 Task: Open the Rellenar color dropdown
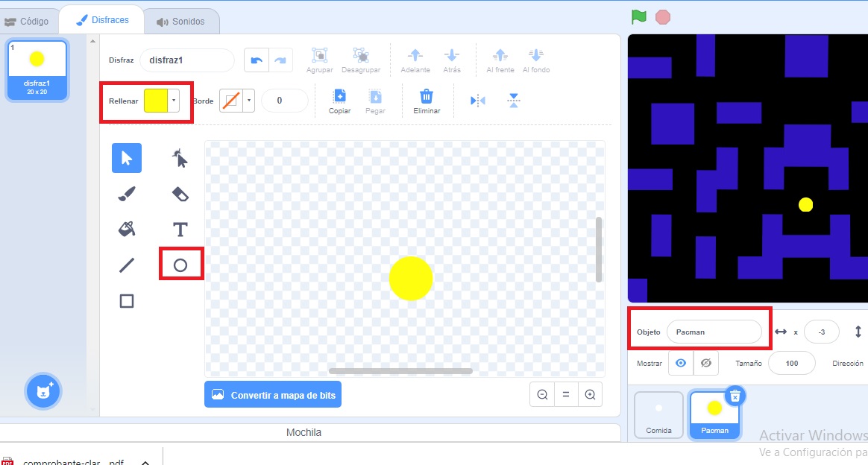click(174, 100)
